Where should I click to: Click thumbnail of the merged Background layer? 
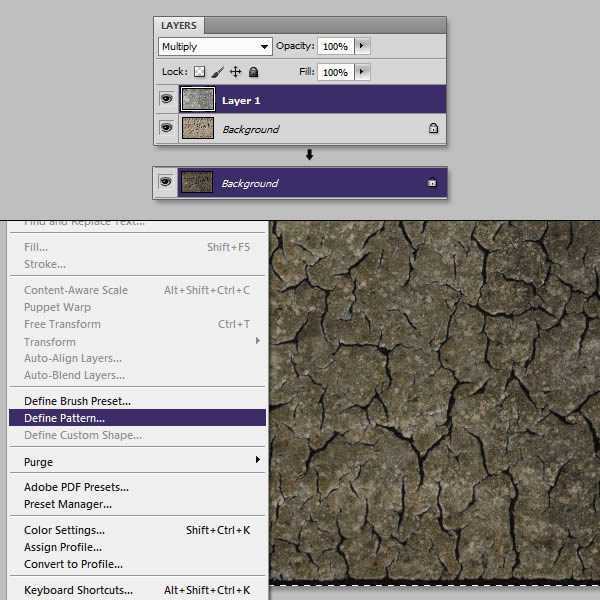tap(197, 183)
